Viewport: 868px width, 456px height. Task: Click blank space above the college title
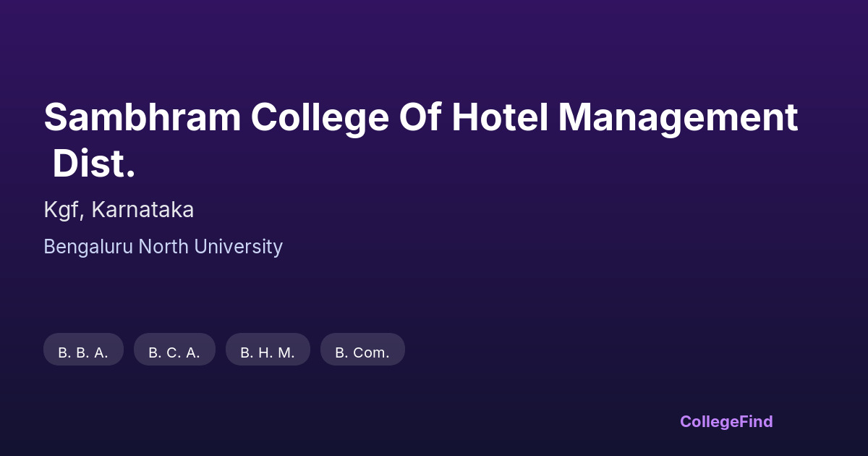click(434, 51)
